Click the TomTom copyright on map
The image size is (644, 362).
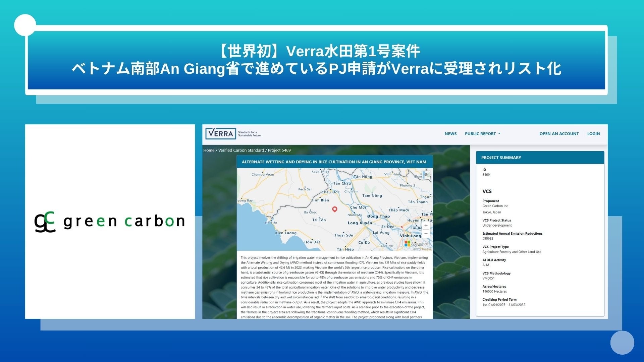(x=422, y=249)
